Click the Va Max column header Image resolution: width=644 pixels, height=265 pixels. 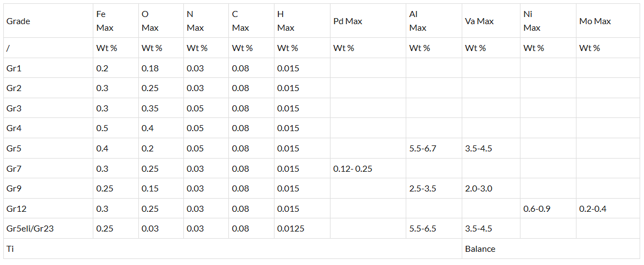coord(479,21)
